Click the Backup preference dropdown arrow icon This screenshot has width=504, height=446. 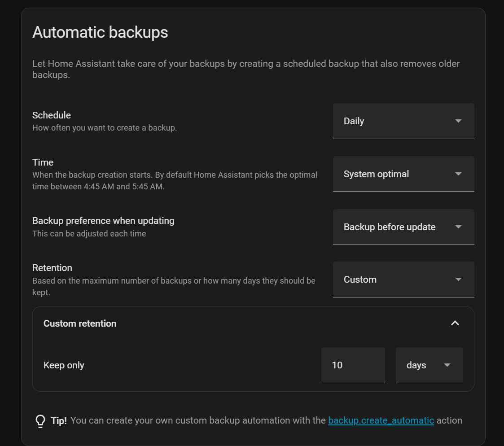tap(458, 227)
